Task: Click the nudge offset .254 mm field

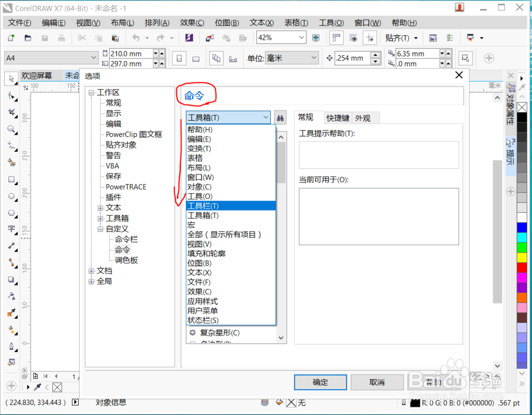Action: pyautogui.click(x=352, y=58)
